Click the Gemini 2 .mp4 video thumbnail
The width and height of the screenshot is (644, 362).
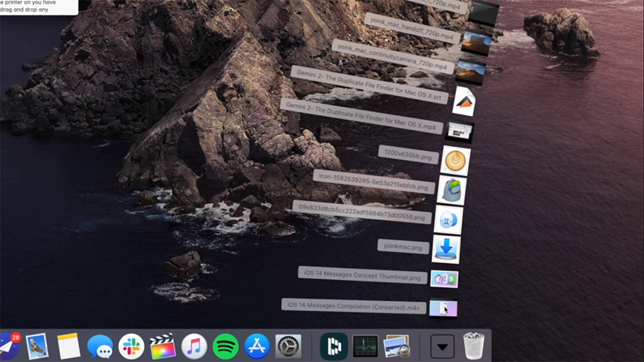click(460, 132)
